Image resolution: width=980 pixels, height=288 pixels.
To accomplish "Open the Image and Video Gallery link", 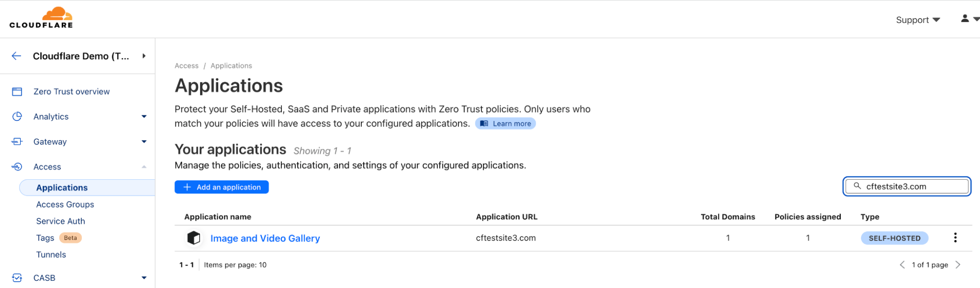I will [x=265, y=239].
